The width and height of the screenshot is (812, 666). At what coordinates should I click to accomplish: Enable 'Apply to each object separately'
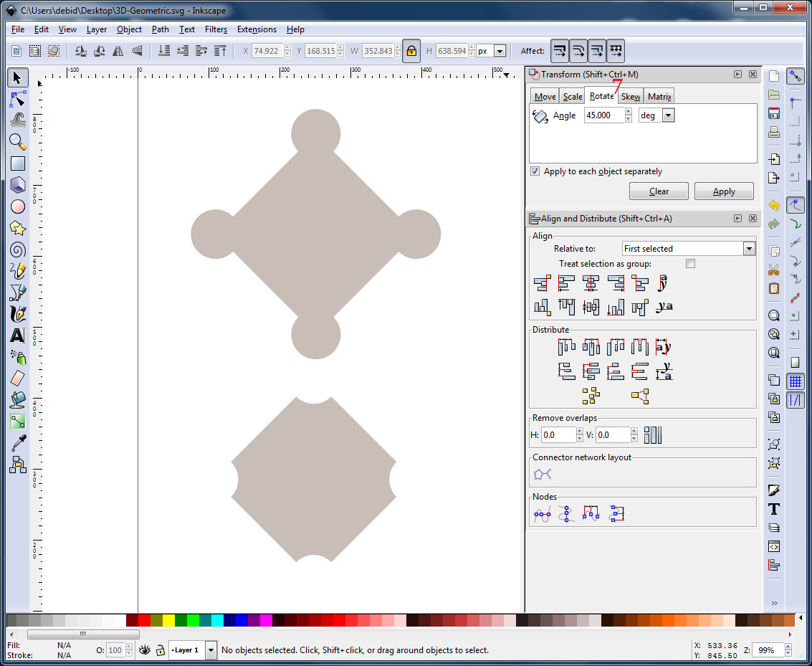[535, 171]
